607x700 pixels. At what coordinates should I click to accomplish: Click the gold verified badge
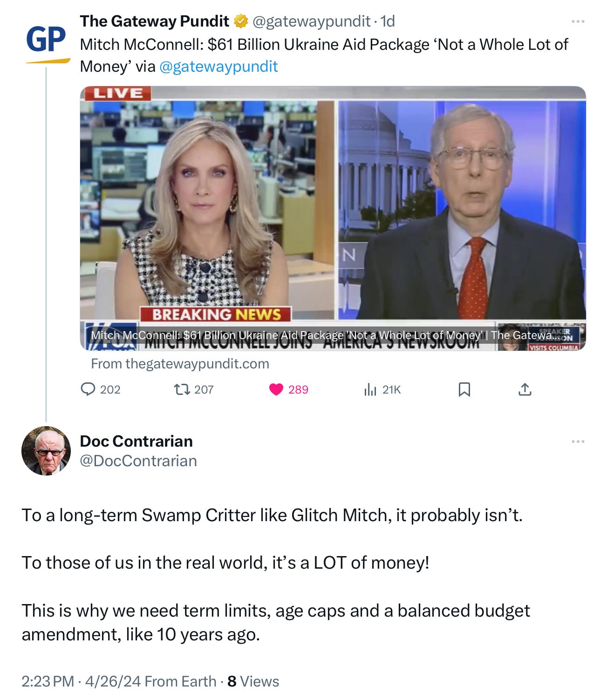[x=240, y=21]
